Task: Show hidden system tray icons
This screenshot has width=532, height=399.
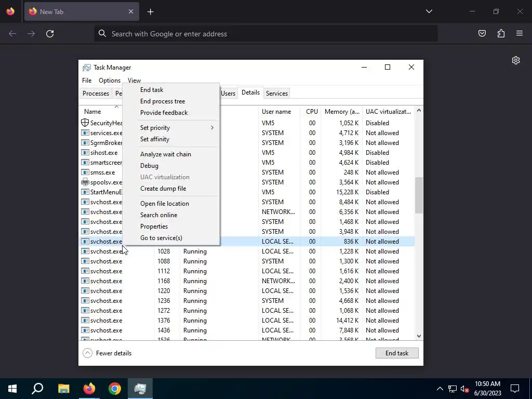Action: 440,389
